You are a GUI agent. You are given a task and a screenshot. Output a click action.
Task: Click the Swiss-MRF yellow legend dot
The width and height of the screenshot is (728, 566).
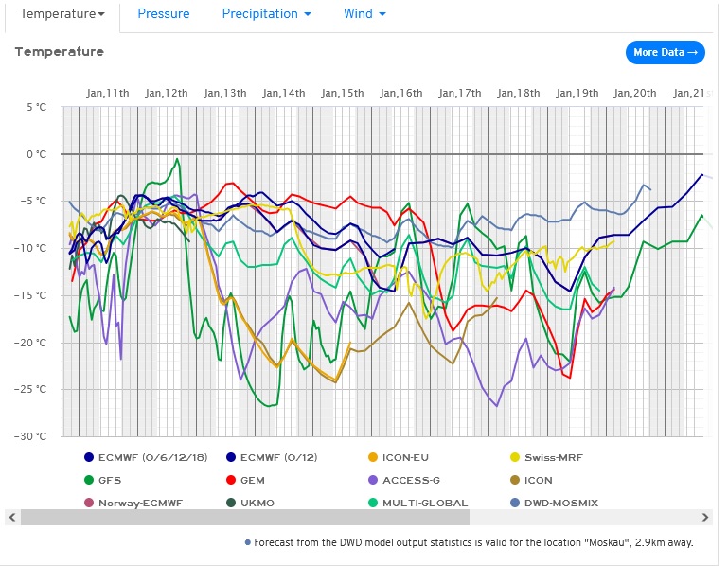pos(515,457)
